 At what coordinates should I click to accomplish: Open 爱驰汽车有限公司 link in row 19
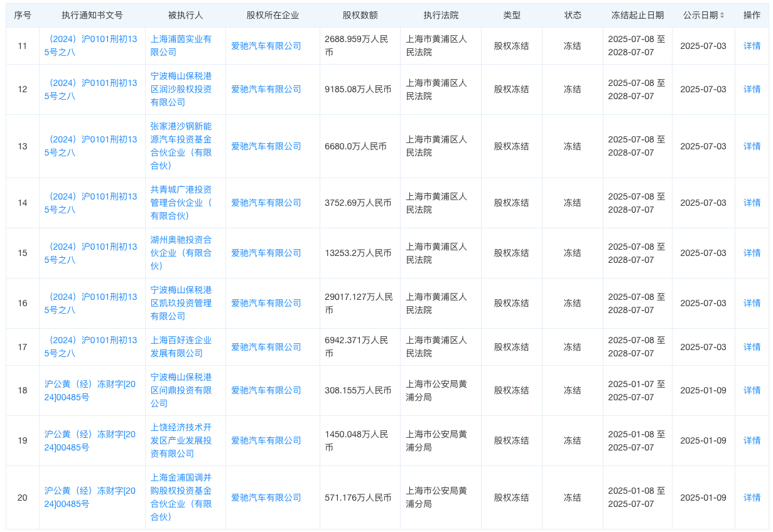click(x=266, y=440)
